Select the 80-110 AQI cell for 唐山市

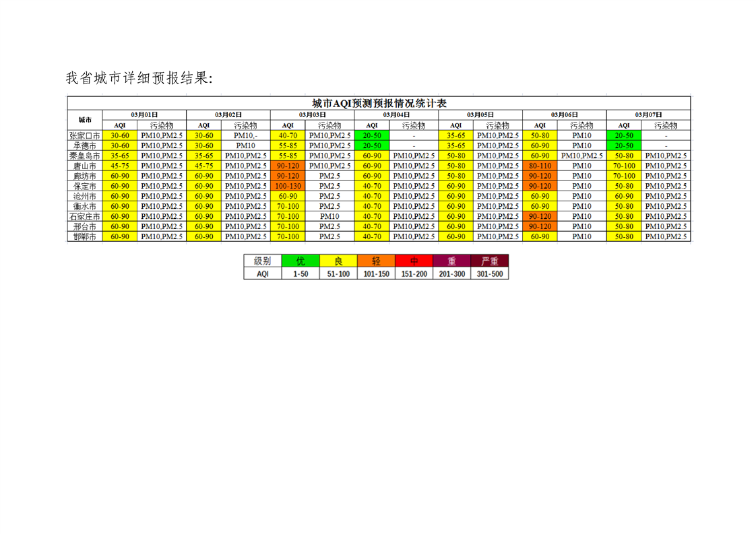(540, 166)
